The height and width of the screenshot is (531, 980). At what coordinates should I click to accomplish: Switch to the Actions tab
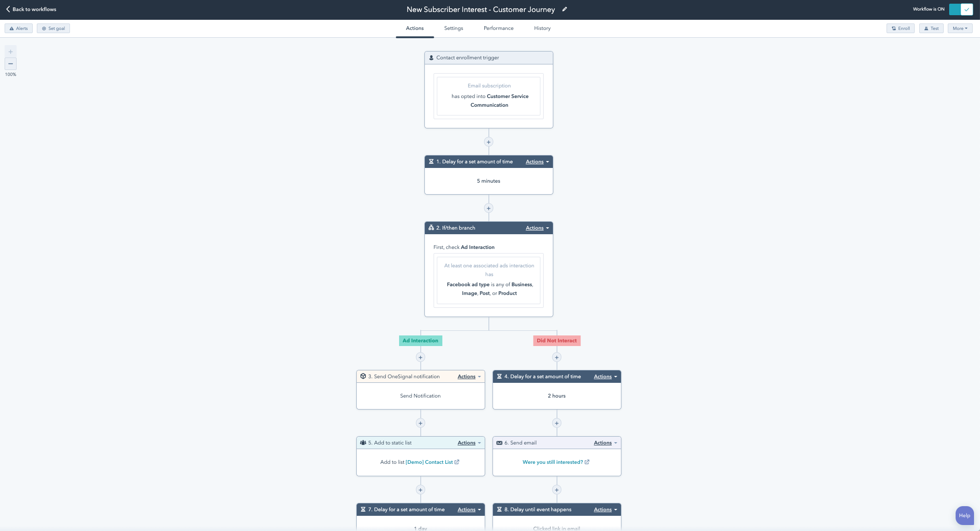click(x=415, y=29)
